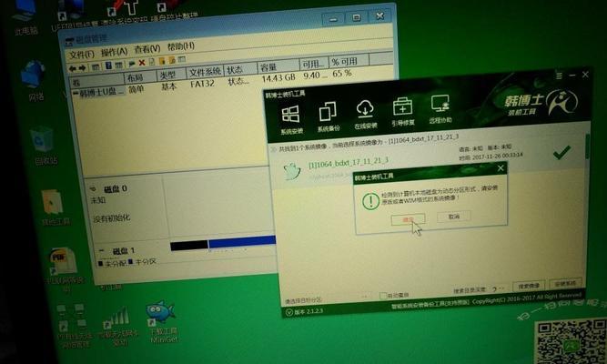The image size is (607, 364).
Task: Click the back arrow in Disk Management toolbar
Action: point(73,68)
